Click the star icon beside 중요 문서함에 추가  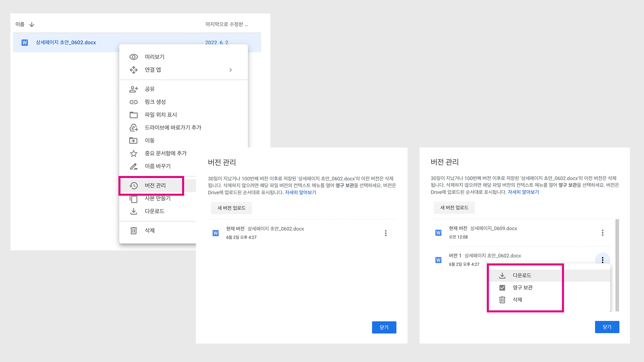[x=134, y=153]
